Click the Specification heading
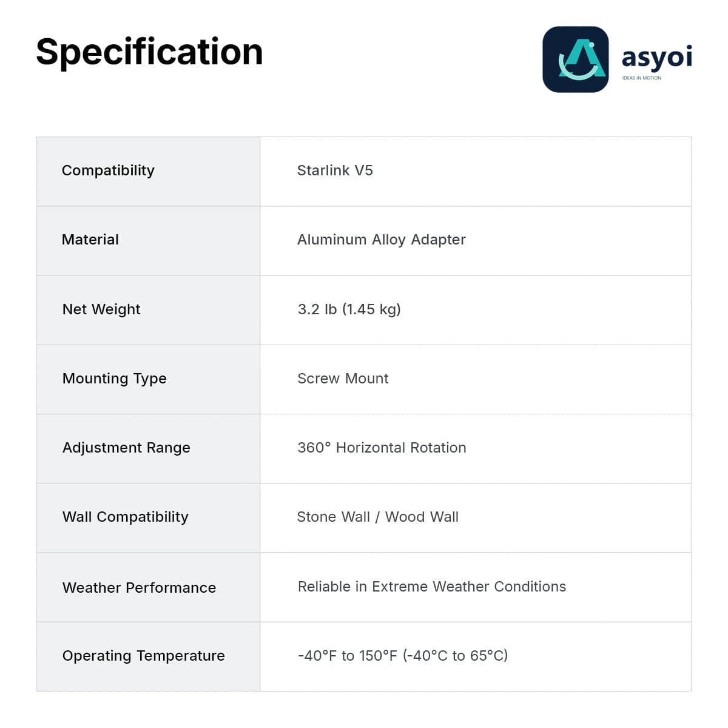 click(x=149, y=52)
